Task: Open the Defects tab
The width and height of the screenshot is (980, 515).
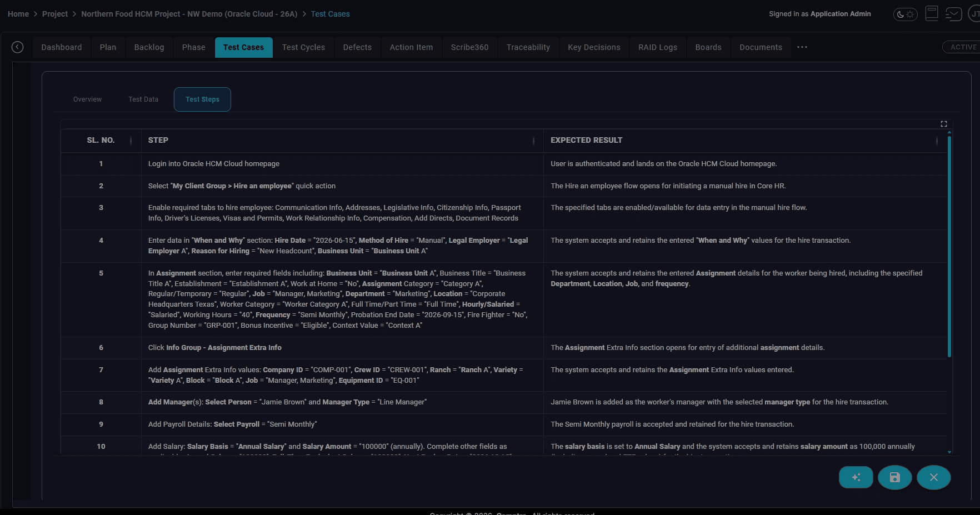Action: [357, 47]
